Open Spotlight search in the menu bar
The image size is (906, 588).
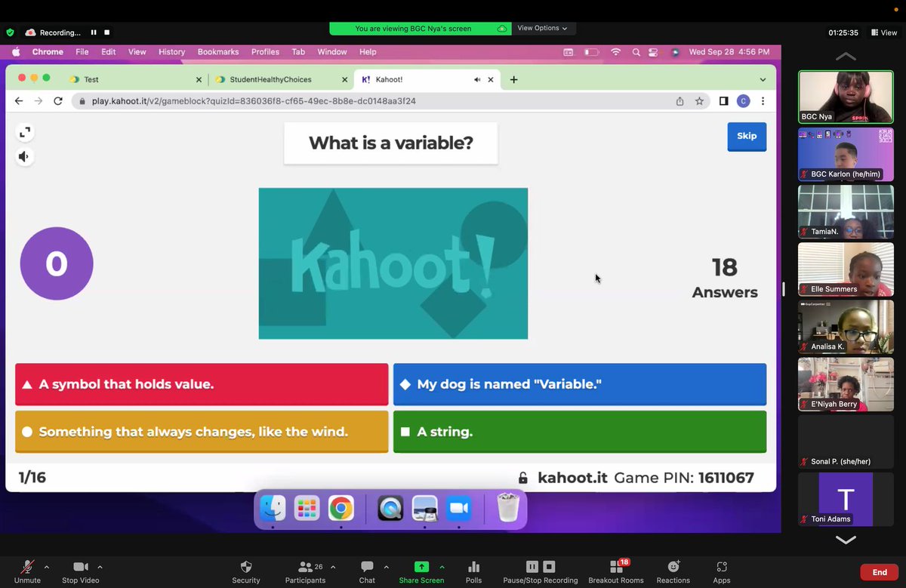(636, 52)
